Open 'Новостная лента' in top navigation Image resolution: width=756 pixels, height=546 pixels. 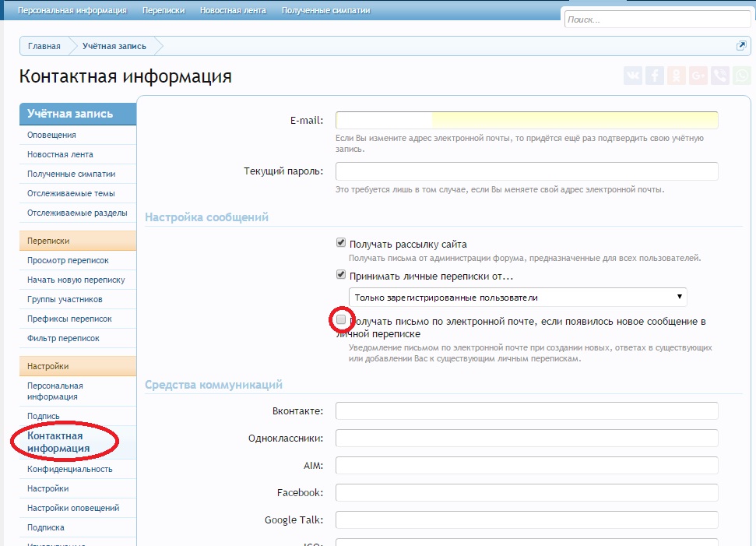click(x=233, y=10)
